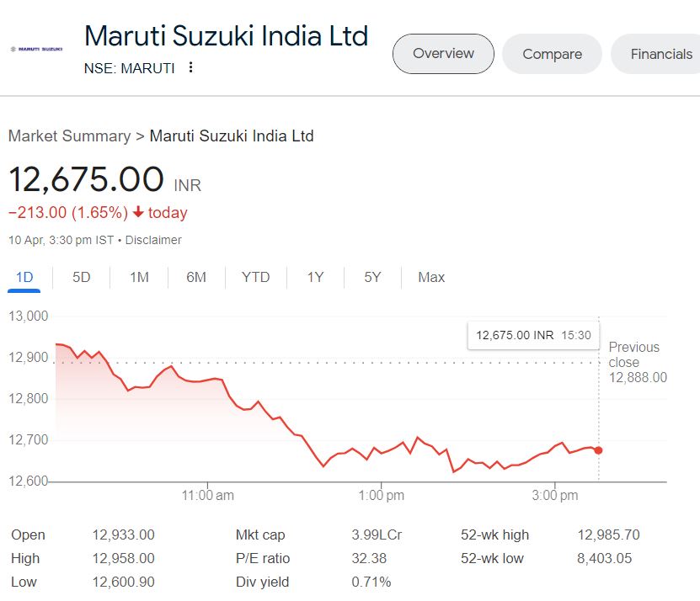Screen dimensions: 700x601
Task: Switch chart to 6M range
Action: (x=196, y=277)
